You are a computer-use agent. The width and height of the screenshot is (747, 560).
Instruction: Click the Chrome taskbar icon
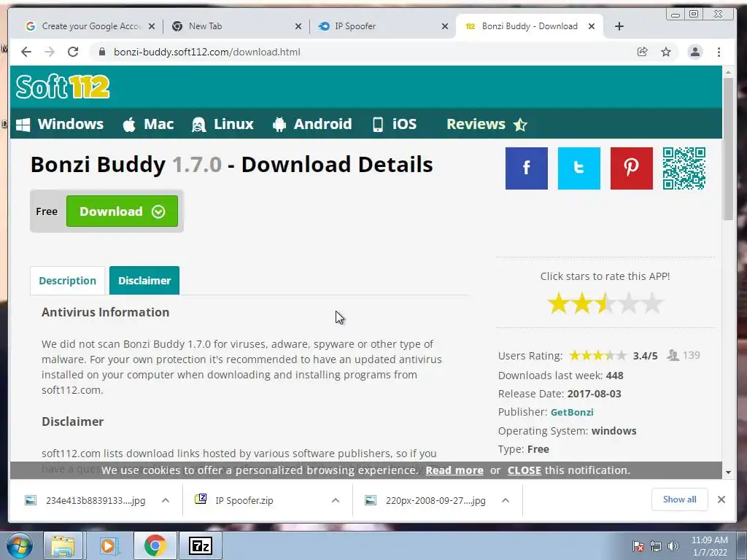point(155,545)
